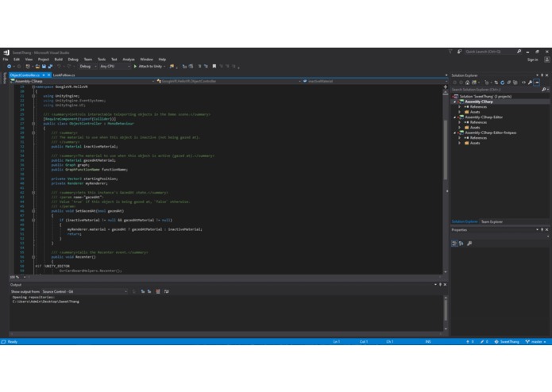
Task: Click Go to Next Message icon in Output
Action: [149, 291]
